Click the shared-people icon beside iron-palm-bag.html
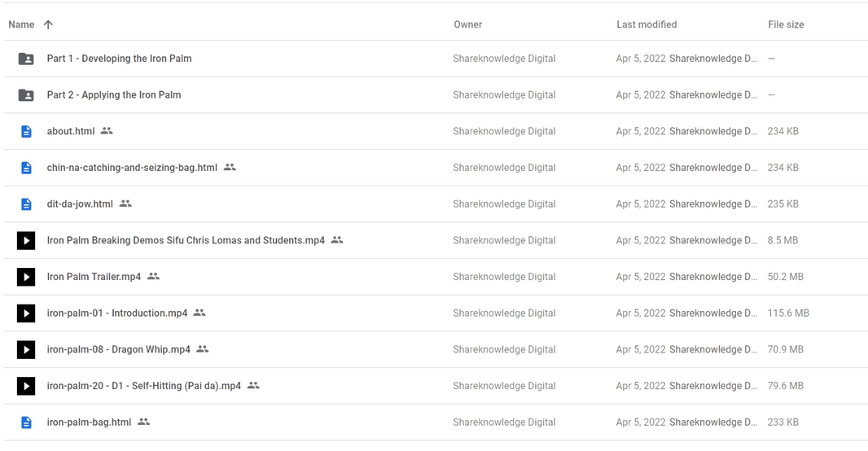The width and height of the screenshot is (868, 451). pos(144,422)
